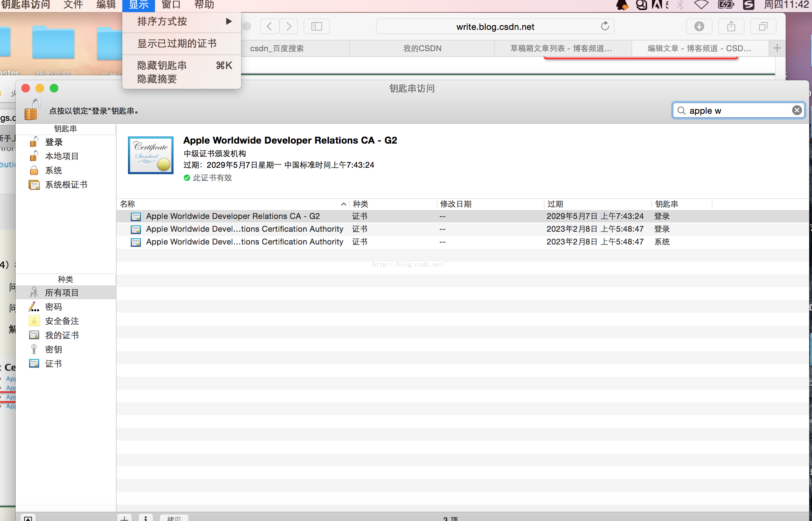Switch to the 我的CSDN Safari tab
The height and width of the screenshot is (521, 812).
coord(422,48)
